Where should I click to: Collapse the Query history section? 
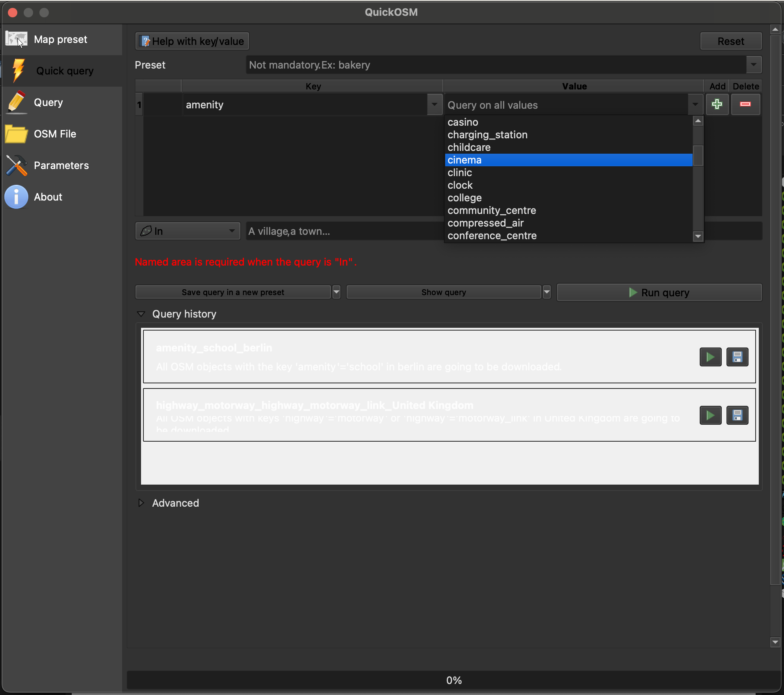(x=141, y=314)
